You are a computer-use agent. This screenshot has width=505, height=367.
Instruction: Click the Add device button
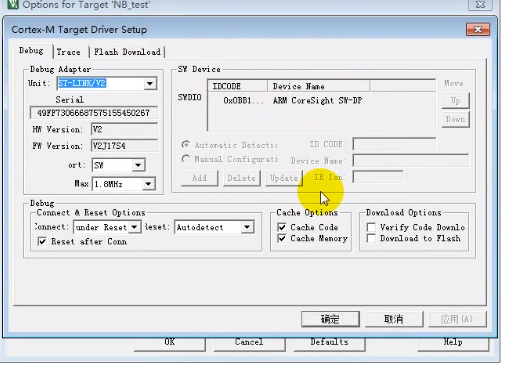tap(199, 178)
